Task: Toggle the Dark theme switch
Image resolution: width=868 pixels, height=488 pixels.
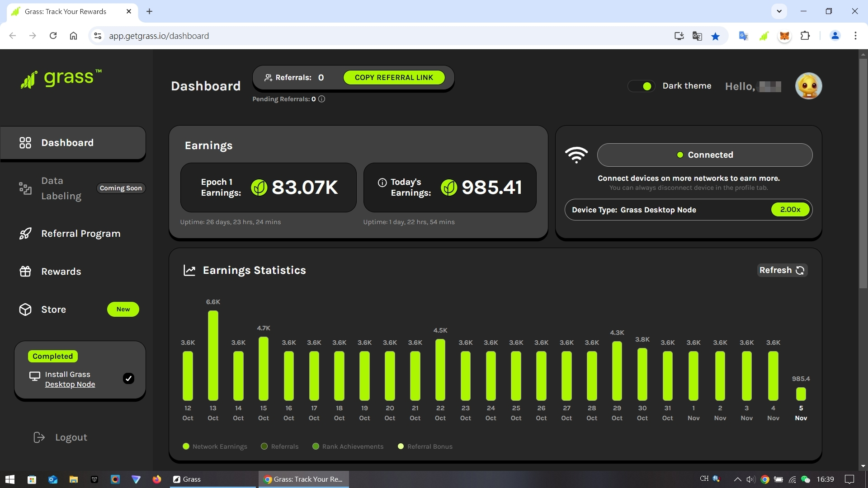Action: coord(642,86)
